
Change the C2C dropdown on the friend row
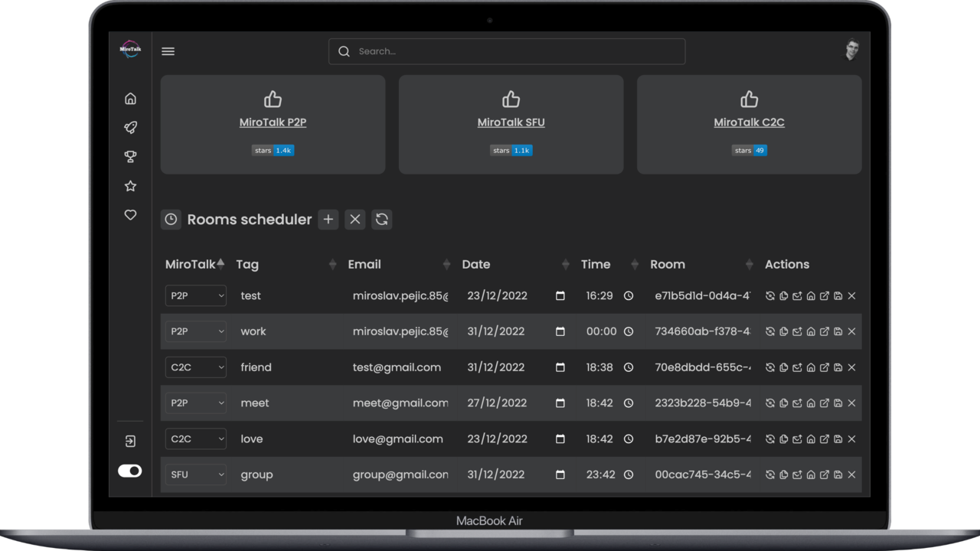pos(195,367)
